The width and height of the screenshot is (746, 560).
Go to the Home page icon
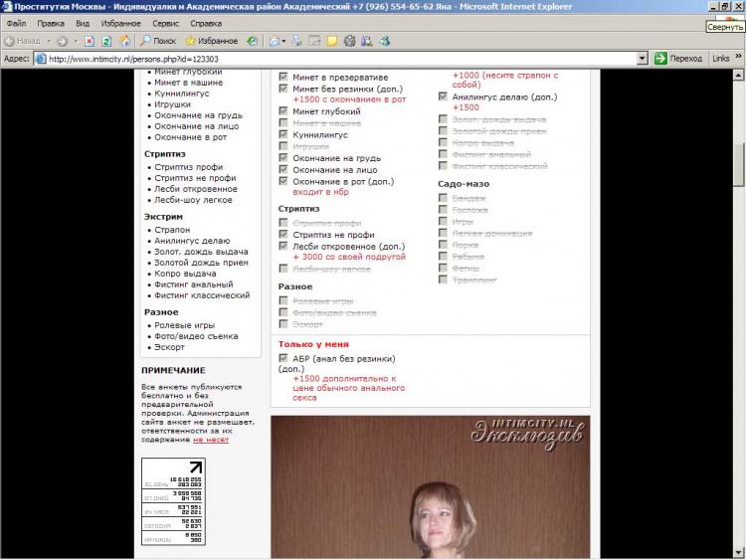click(x=124, y=41)
